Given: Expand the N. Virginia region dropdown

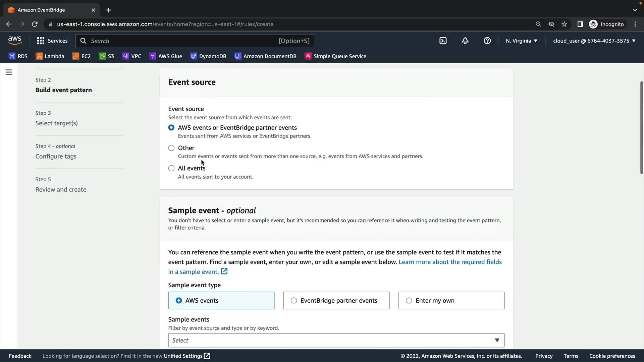Looking at the screenshot, I should point(521,41).
